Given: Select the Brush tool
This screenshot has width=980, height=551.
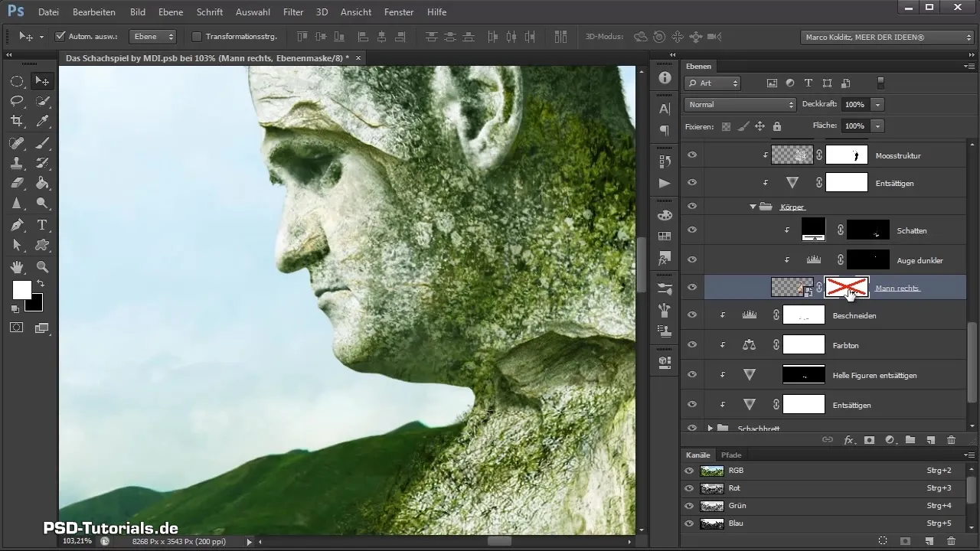Looking at the screenshot, I should [43, 143].
